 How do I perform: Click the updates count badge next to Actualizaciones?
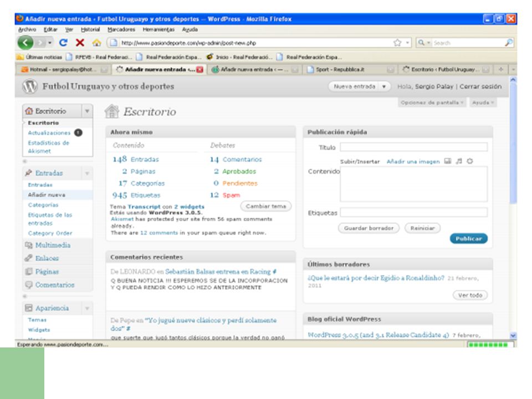(x=78, y=132)
